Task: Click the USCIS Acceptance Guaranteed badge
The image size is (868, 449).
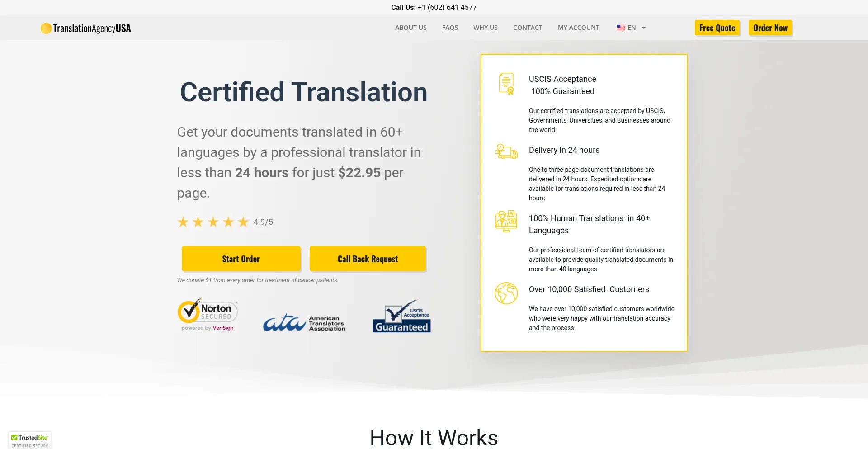Action: tap(401, 317)
